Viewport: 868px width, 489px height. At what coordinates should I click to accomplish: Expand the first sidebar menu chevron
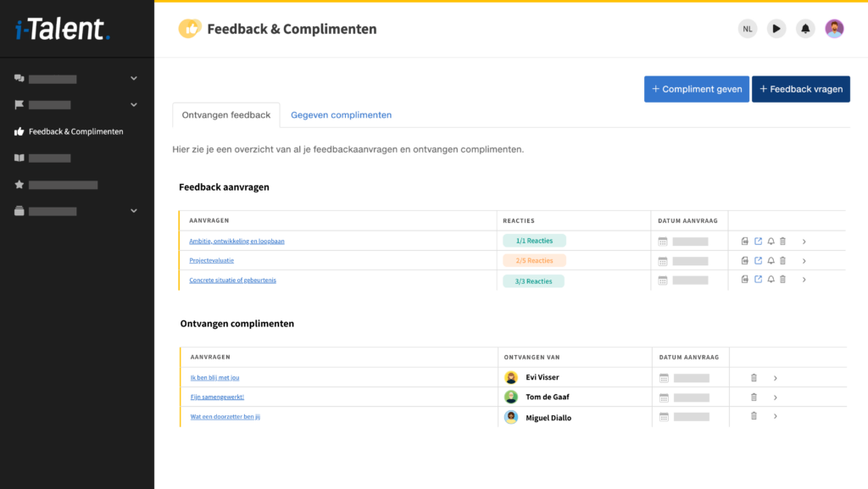point(133,79)
